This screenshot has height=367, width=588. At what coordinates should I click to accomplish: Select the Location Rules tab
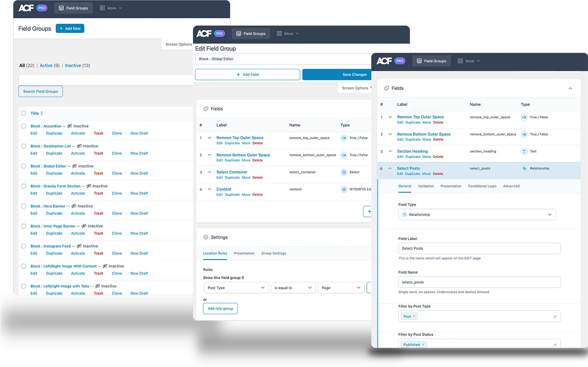[x=215, y=253]
